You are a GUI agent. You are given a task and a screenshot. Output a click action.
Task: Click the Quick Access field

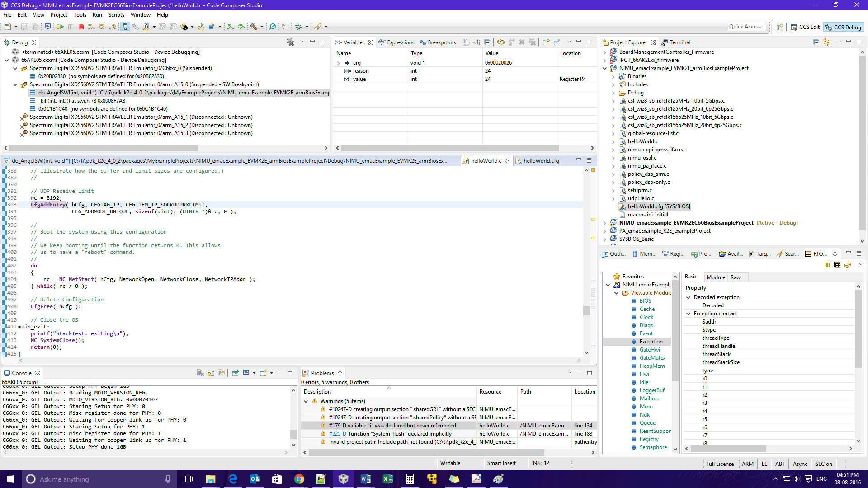pos(747,27)
